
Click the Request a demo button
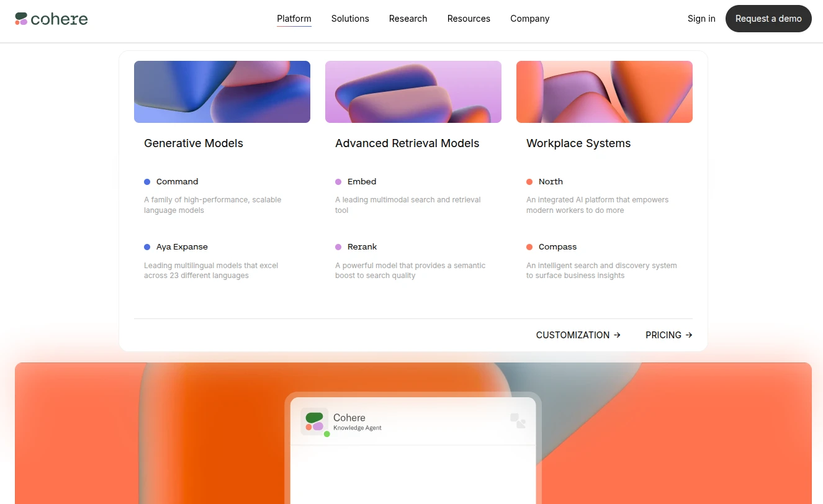(x=768, y=19)
